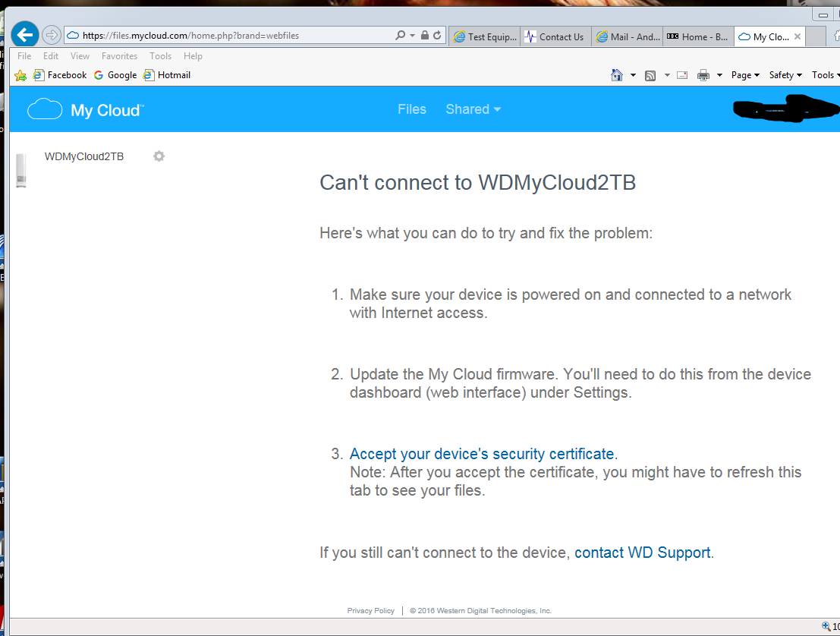Click the new tab button beside tabs

[816, 36]
